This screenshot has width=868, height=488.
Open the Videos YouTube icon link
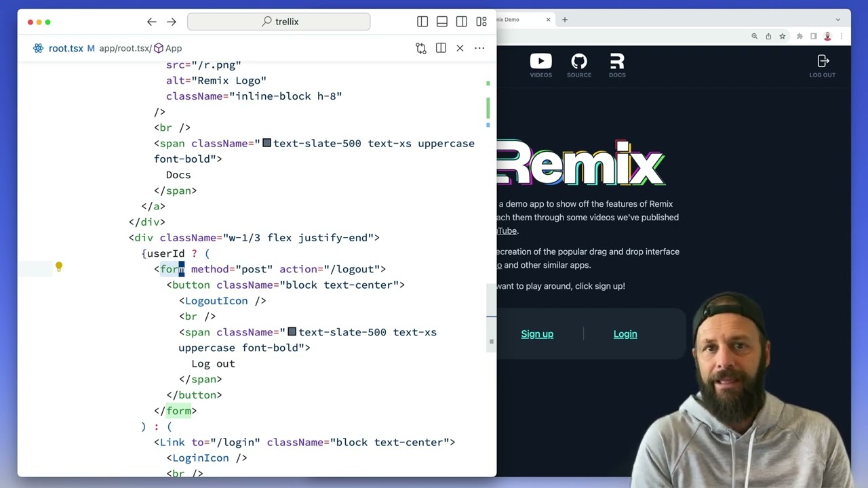click(x=540, y=66)
